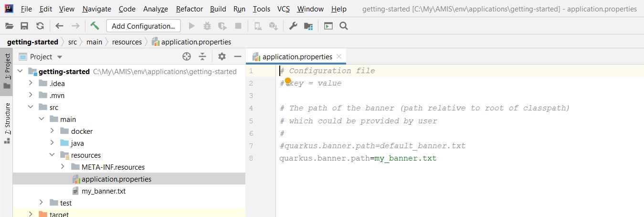Click getting-started in the breadcrumb
Viewport: 644px width, 217px height.
point(32,42)
